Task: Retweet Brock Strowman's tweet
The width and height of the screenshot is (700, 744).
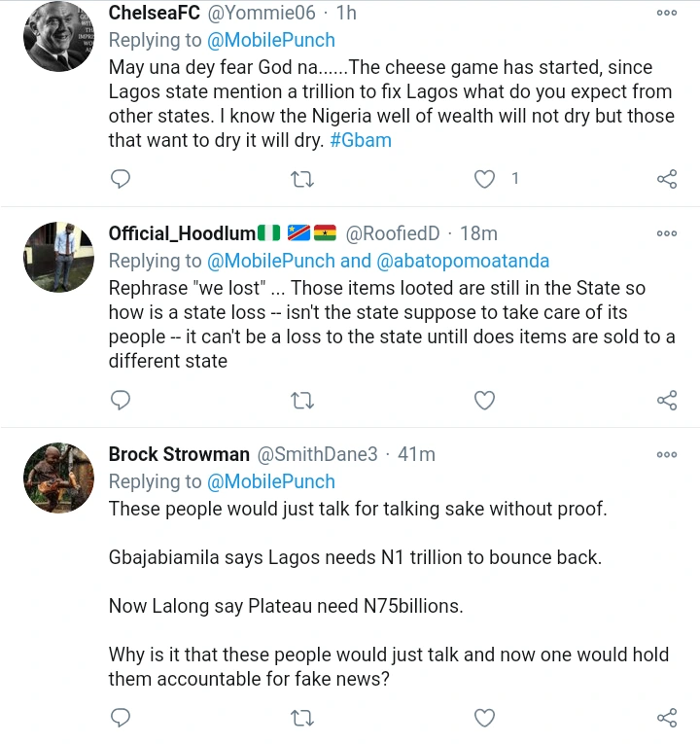Action: point(302,718)
